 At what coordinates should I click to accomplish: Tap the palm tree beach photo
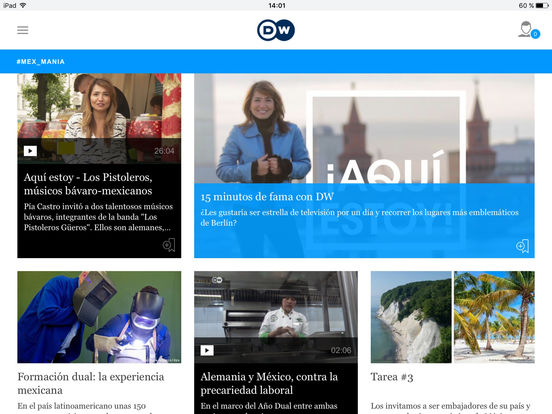[494, 317]
